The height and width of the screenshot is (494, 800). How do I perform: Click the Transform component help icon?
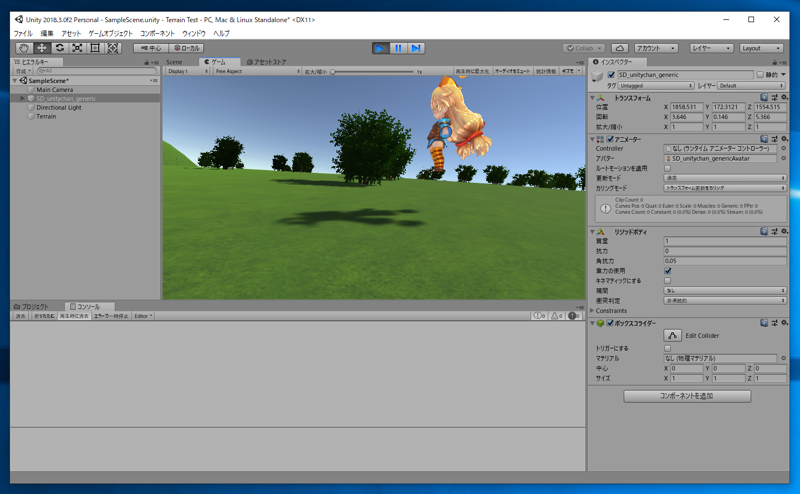(764, 97)
